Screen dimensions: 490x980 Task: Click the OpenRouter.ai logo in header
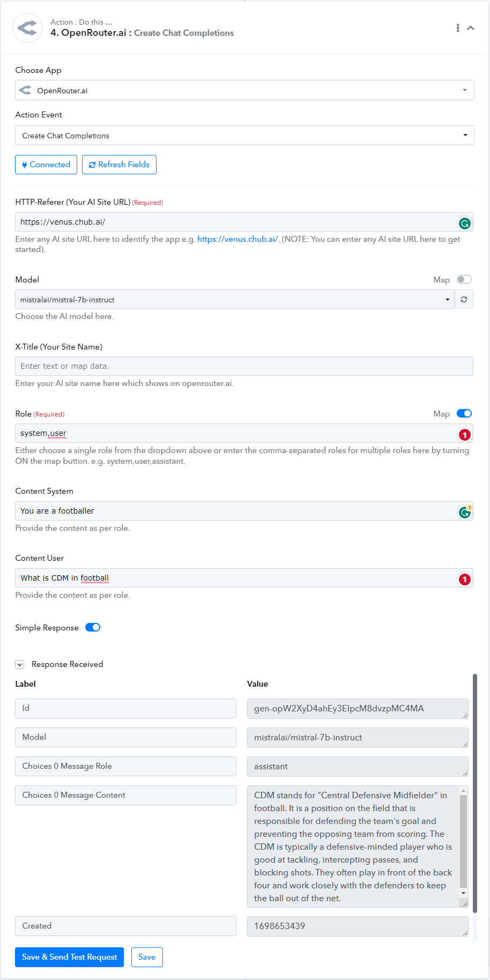pyautogui.click(x=27, y=28)
